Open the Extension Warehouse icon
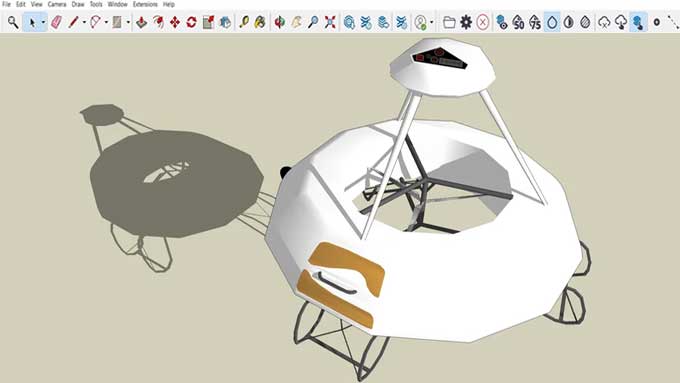 coord(366,22)
